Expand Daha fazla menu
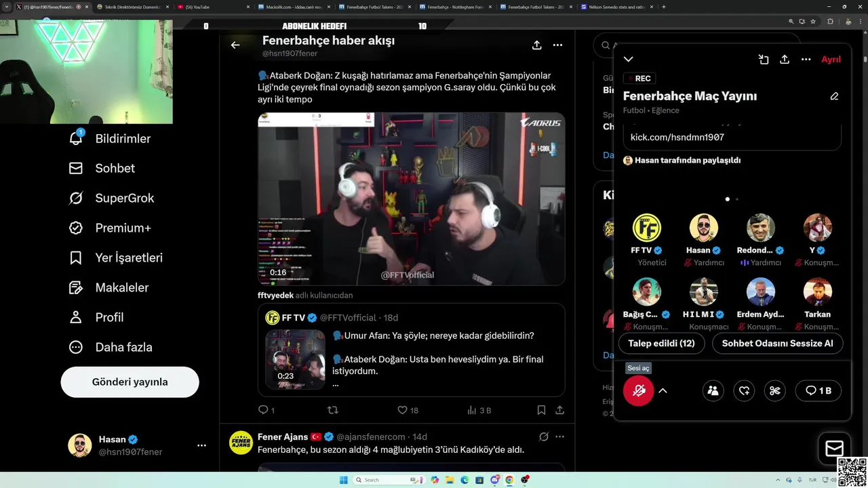 pos(111,347)
